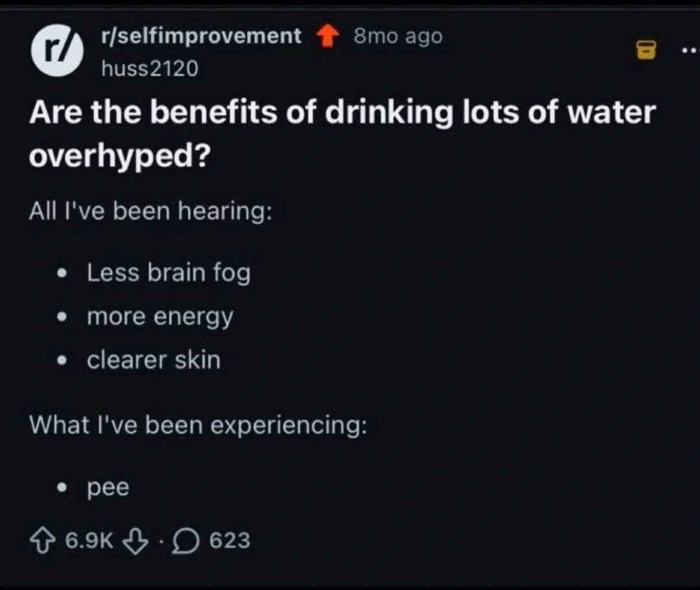Click the "more energy" bullet text
This screenshot has height=590, width=700.
click(159, 317)
